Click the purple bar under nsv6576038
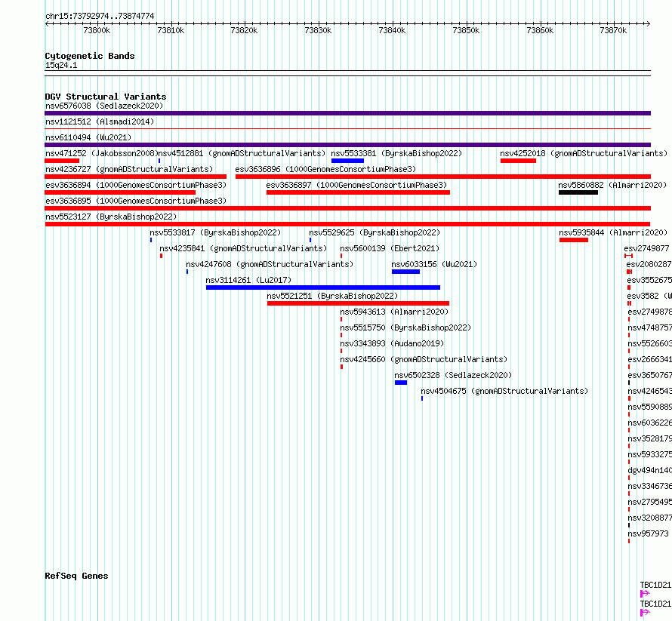 (x=347, y=113)
